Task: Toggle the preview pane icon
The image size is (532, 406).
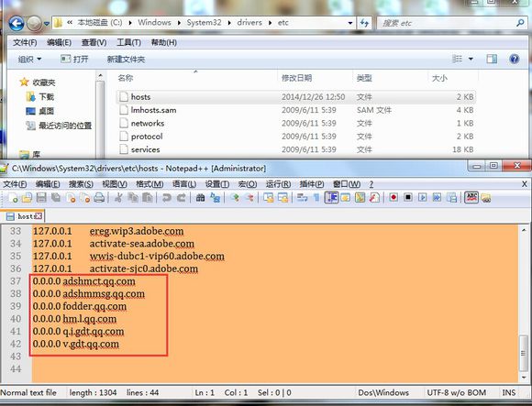Action: (x=492, y=59)
